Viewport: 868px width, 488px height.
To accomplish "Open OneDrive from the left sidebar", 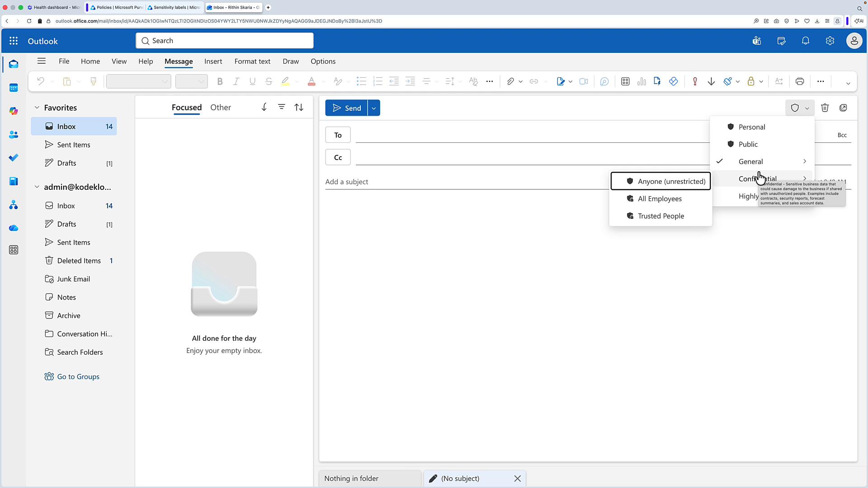I will point(14,228).
